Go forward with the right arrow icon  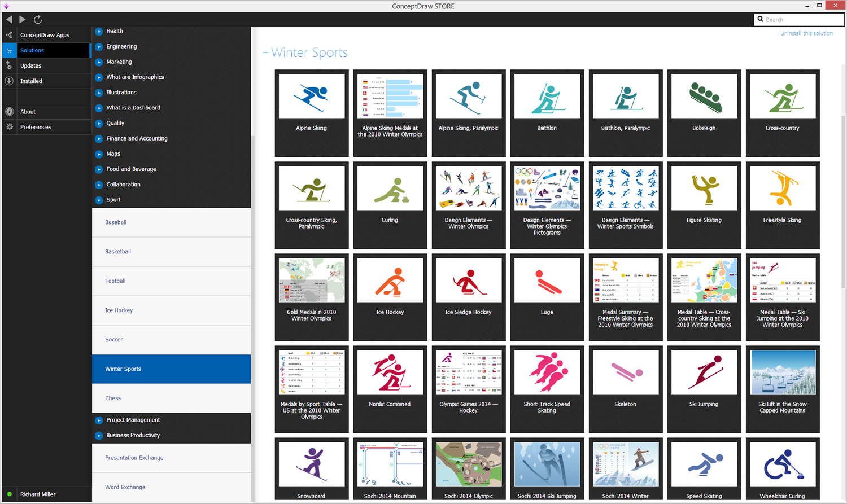23,19
